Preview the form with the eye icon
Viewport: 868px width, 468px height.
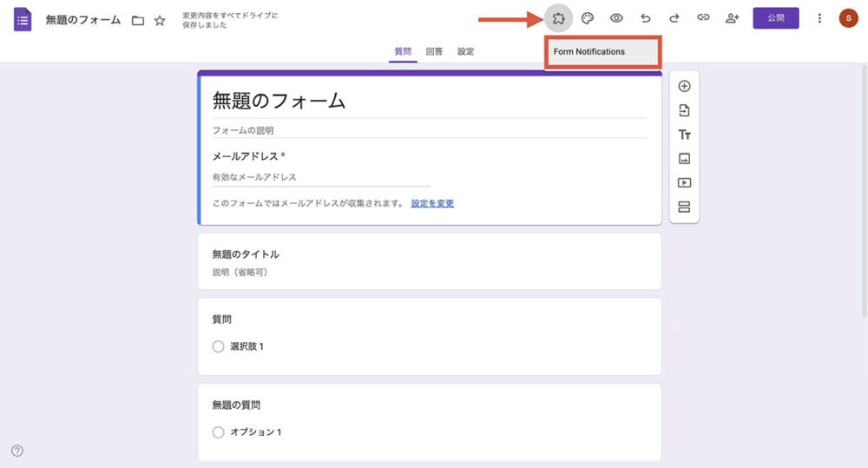tap(616, 18)
